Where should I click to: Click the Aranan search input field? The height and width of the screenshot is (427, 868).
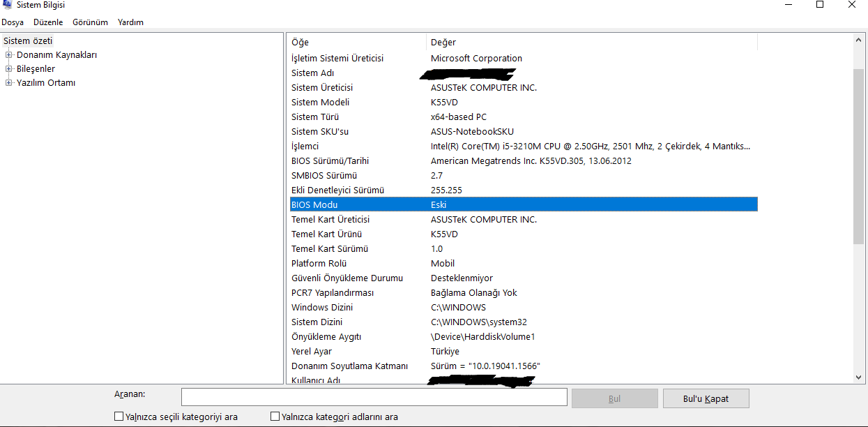374,397
